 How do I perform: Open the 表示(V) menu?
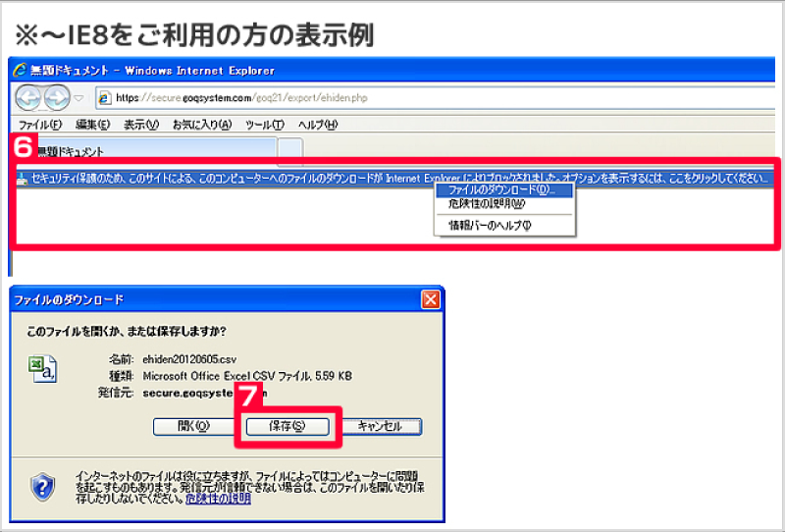[141, 125]
